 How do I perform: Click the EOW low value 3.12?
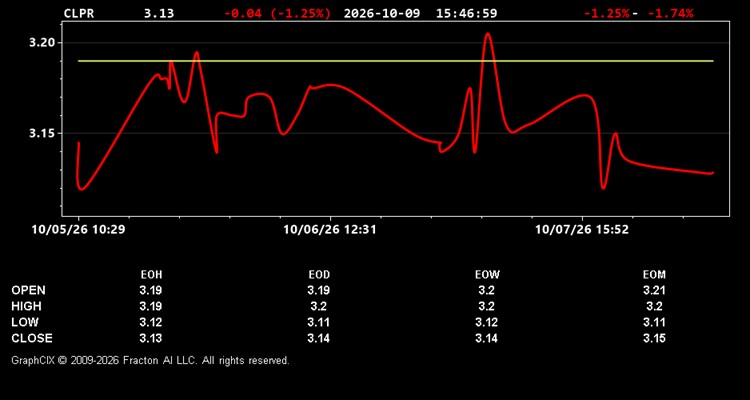click(487, 322)
